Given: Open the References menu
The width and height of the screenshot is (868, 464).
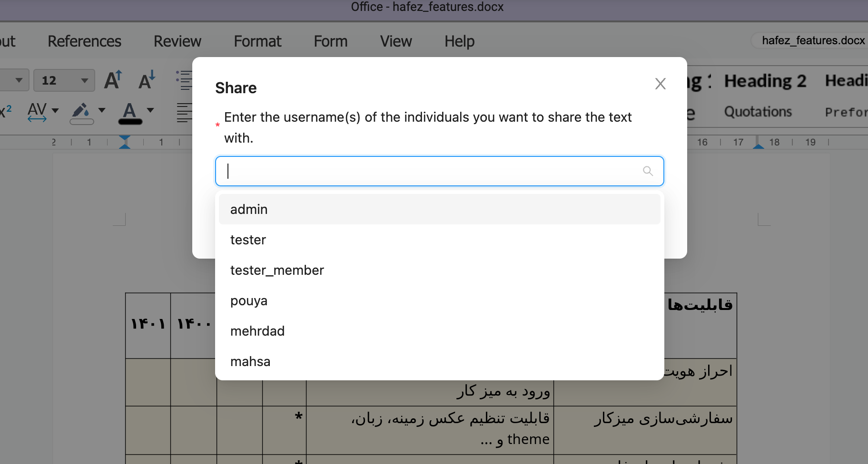Looking at the screenshot, I should (x=84, y=41).
